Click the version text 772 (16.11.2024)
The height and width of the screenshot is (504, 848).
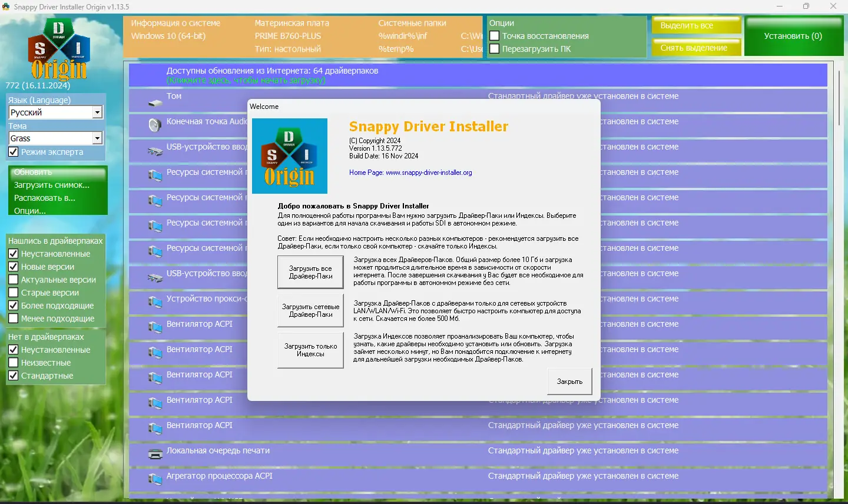38,85
